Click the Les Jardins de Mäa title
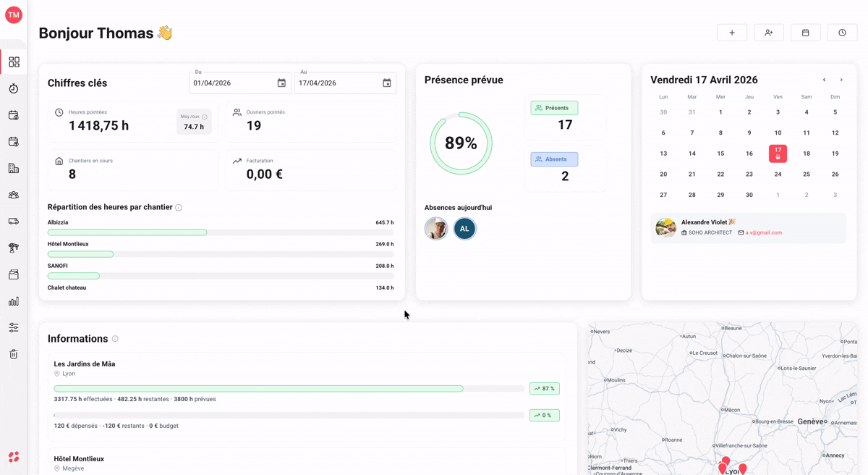868x475 pixels. click(x=85, y=364)
